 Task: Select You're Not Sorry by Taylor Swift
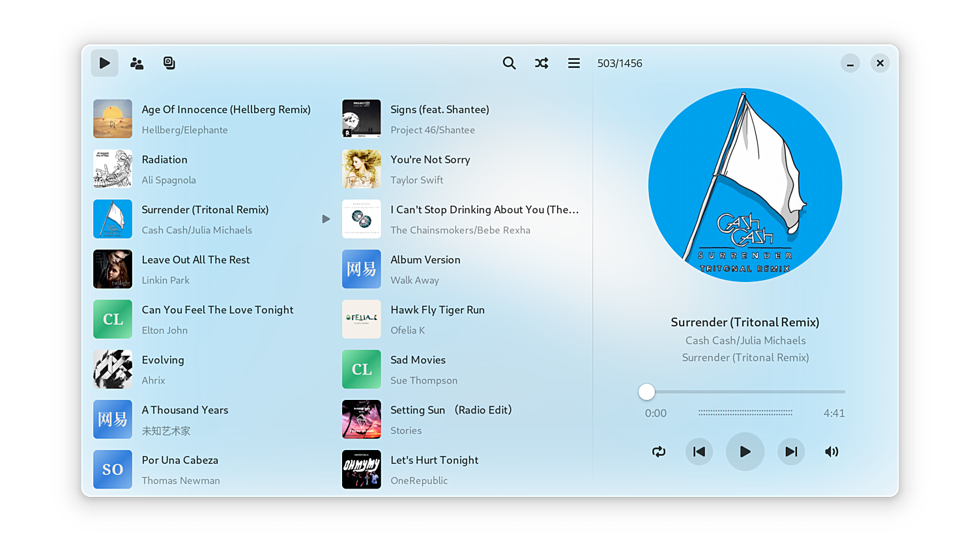point(430,160)
